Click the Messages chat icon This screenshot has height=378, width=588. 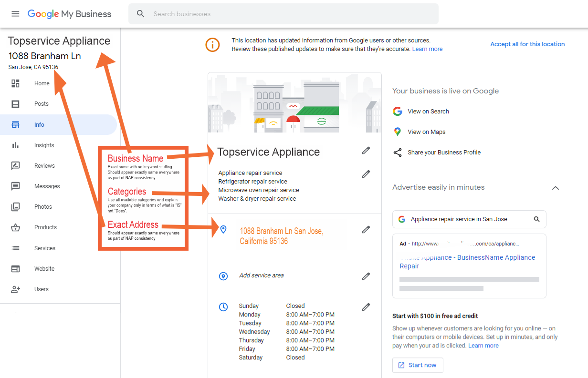(x=16, y=186)
